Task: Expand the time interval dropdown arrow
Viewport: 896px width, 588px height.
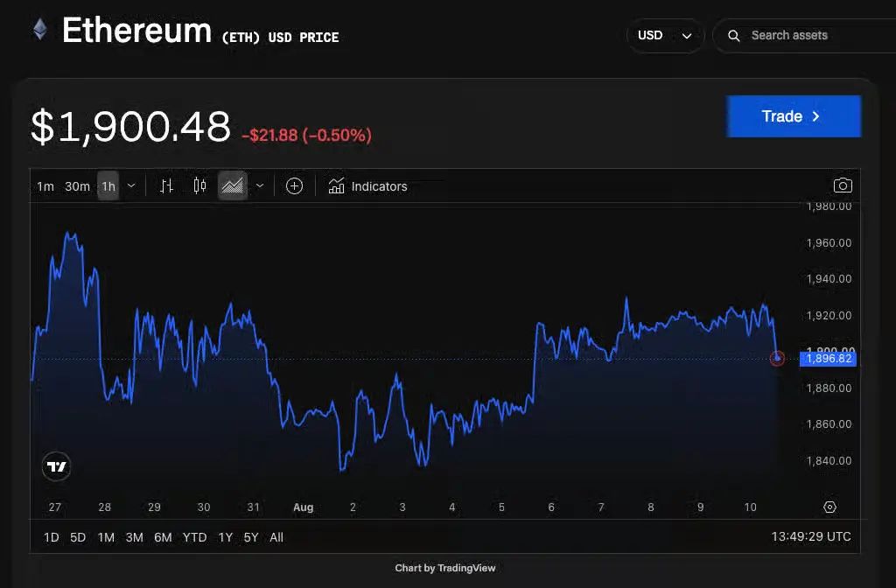Action: pyautogui.click(x=131, y=185)
